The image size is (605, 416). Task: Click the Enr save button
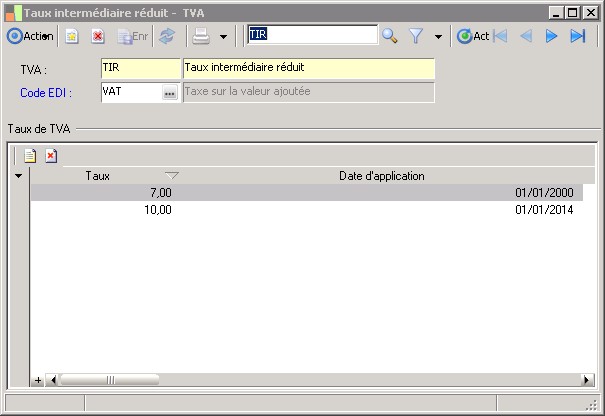coord(133,36)
